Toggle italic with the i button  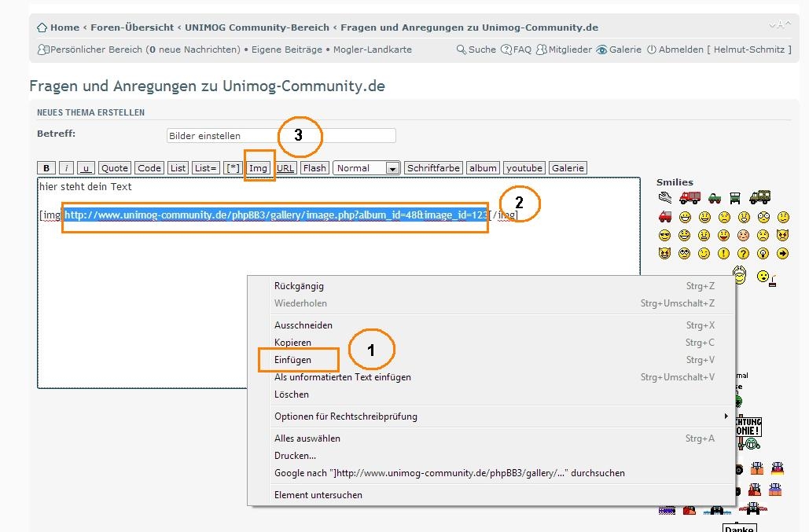click(x=67, y=168)
